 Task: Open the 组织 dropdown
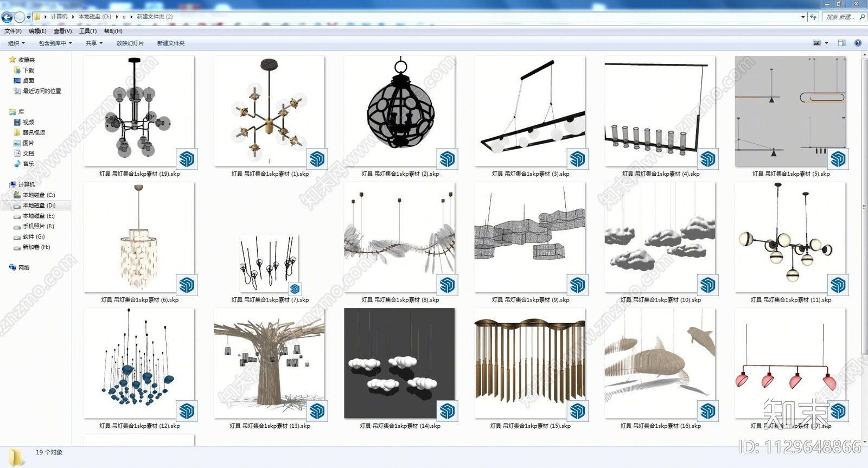point(16,43)
